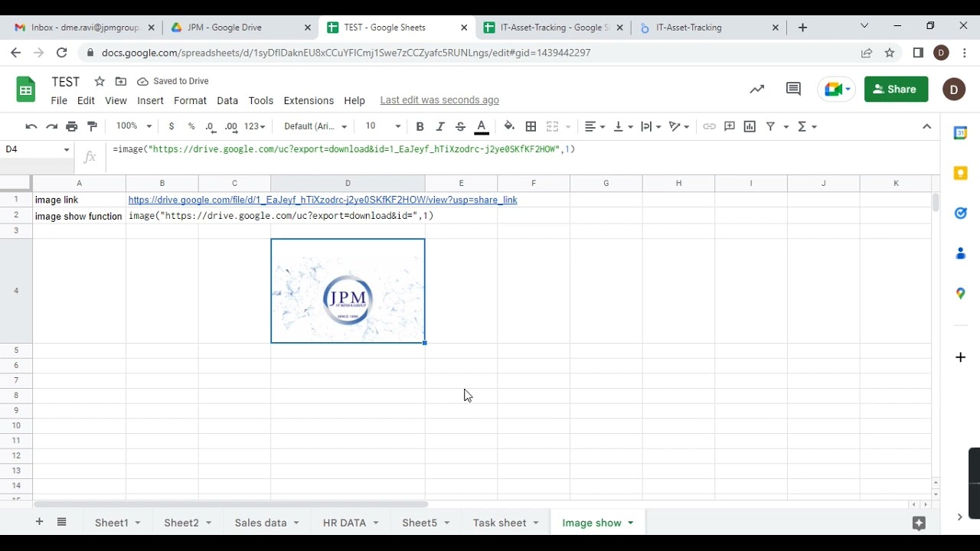Open more number formats 123 dropdown
This screenshot has width=980, height=551.
(254, 126)
